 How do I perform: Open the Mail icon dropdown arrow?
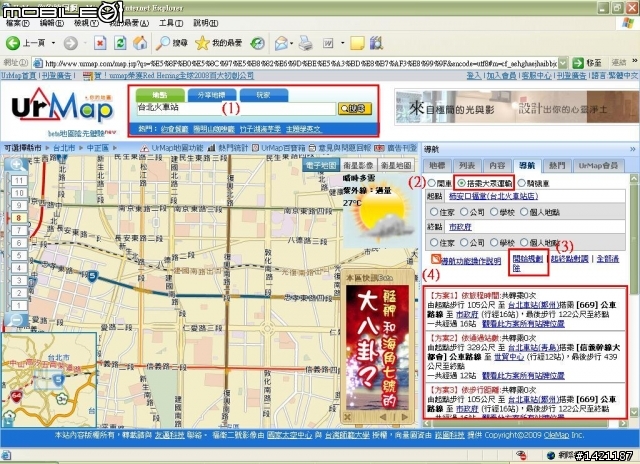[x=291, y=43]
